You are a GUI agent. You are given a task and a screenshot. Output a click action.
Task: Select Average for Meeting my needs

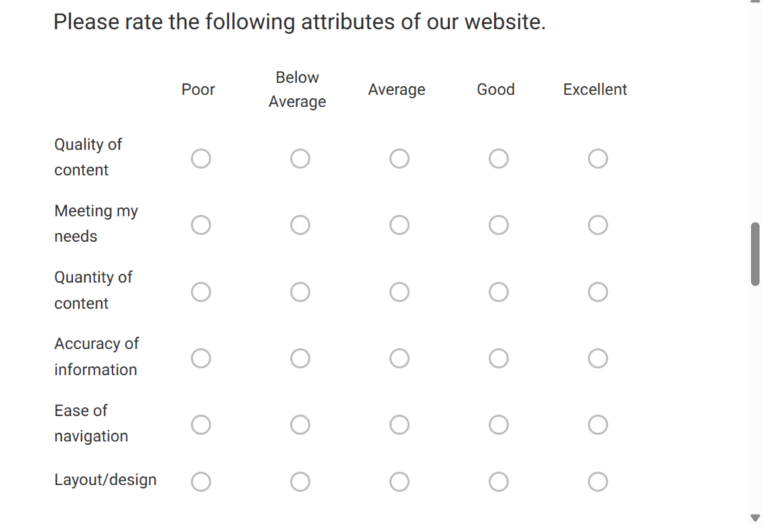[399, 224]
